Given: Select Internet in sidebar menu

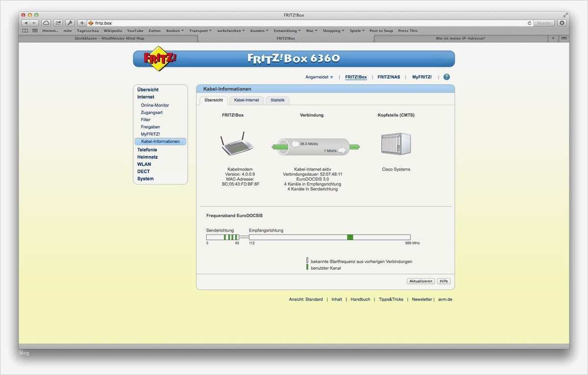Looking at the screenshot, I should click(146, 97).
